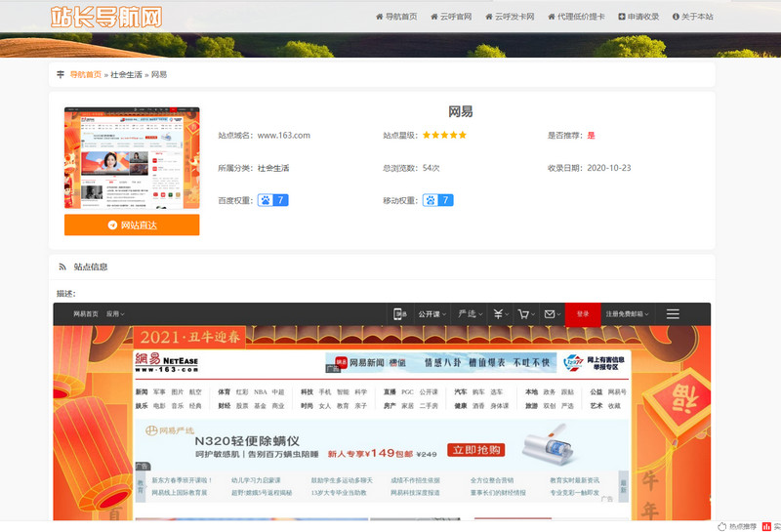Open the 网易 site preview thumbnail
The width and height of the screenshot is (781, 532).
click(132, 158)
